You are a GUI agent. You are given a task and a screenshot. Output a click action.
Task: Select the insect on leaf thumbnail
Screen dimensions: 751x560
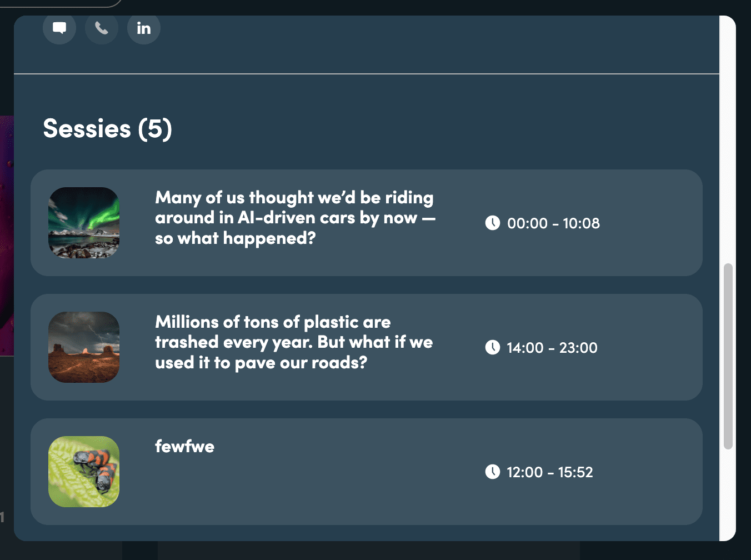coord(84,472)
